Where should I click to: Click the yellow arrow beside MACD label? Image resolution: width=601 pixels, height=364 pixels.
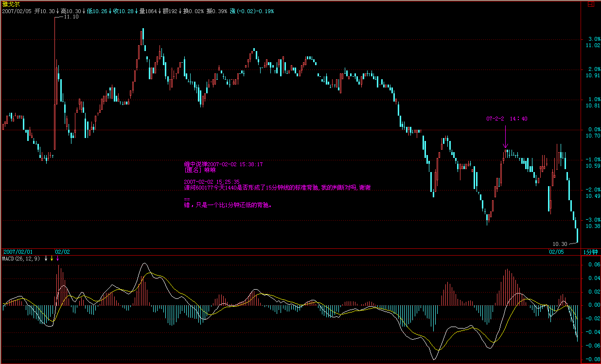click(52, 259)
